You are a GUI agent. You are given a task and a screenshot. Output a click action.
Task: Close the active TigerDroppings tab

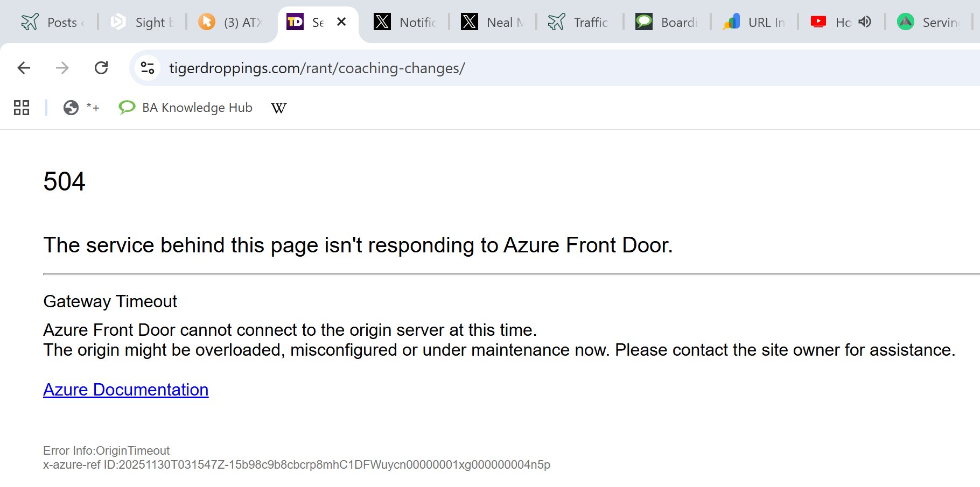pos(341,22)
